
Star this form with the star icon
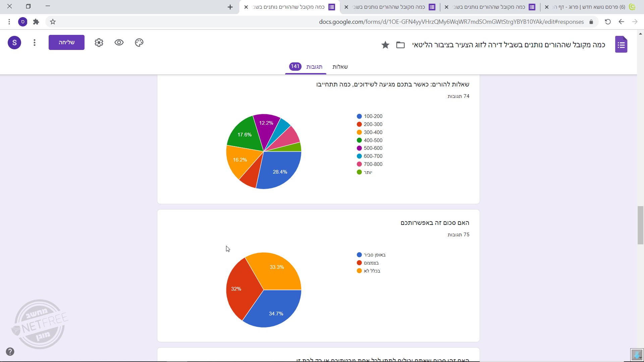[x=385, y=45]
